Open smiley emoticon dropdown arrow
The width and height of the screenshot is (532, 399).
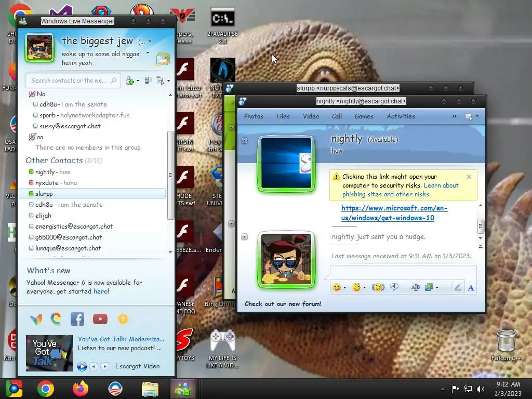pos(345,288)
